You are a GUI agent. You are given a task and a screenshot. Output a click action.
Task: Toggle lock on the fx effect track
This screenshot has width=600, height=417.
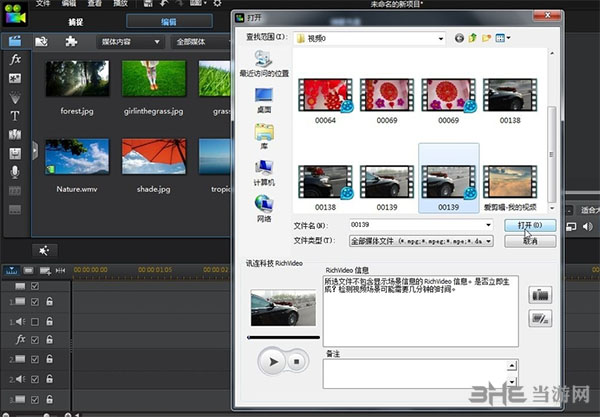point(49,339)
